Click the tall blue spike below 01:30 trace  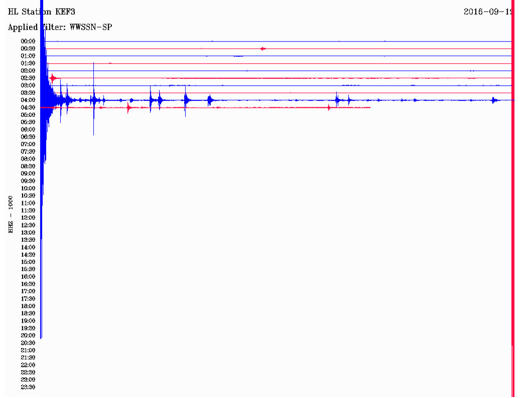coord(93,100)
